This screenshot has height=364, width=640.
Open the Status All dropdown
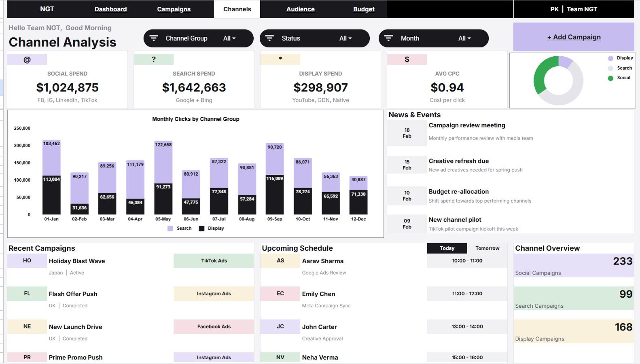coord(345,38)
